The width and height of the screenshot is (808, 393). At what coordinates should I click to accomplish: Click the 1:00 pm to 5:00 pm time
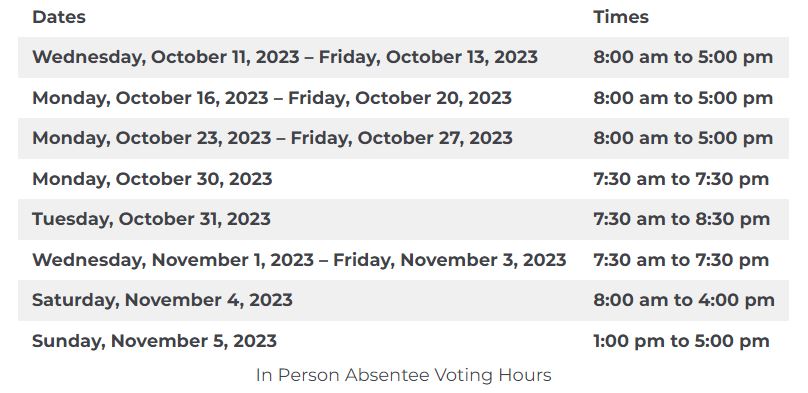click(x=681, y=340)
